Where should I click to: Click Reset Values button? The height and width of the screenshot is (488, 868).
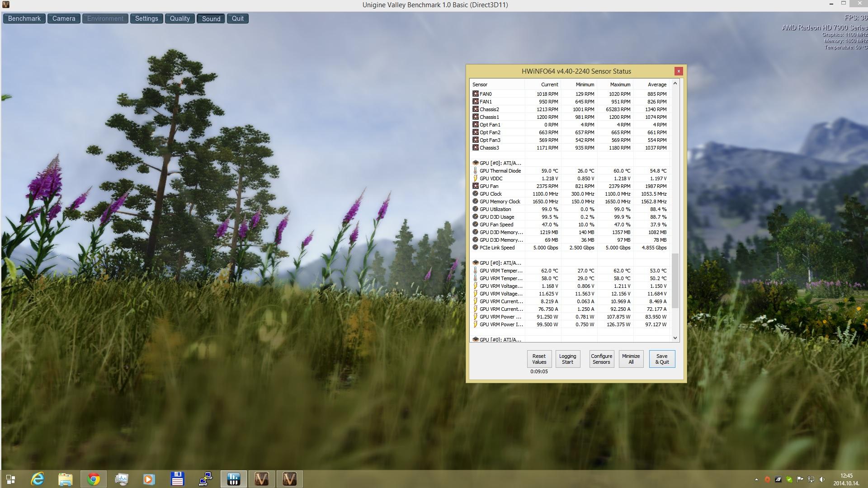(539, 359)
